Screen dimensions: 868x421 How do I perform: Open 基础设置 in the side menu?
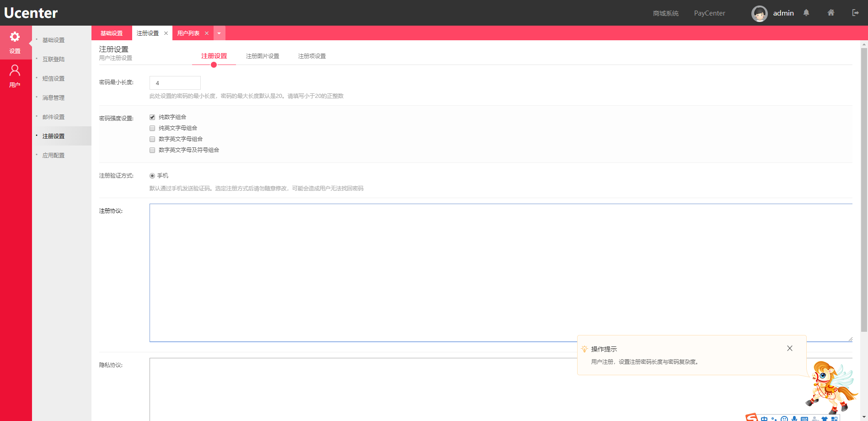54,40
